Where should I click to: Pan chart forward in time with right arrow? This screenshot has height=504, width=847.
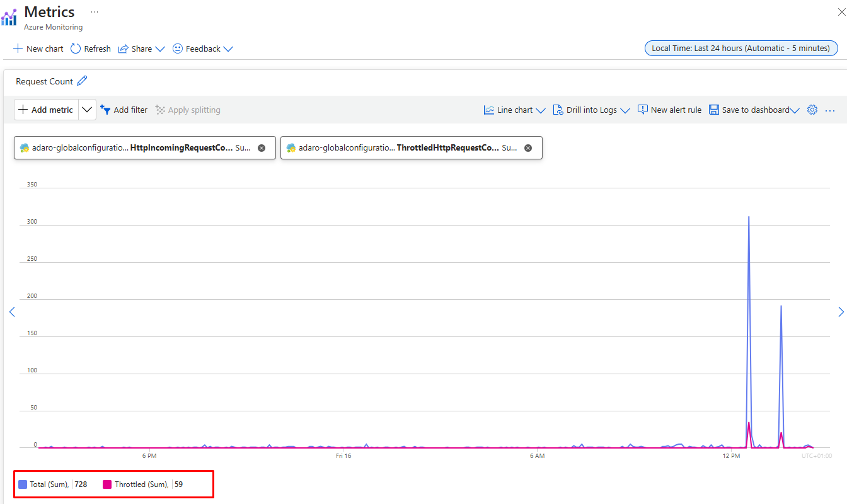point(841,312)
